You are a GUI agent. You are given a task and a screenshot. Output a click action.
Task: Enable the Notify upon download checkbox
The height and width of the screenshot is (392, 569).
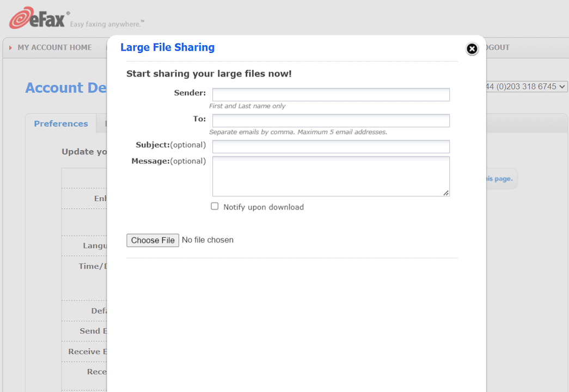215,206
